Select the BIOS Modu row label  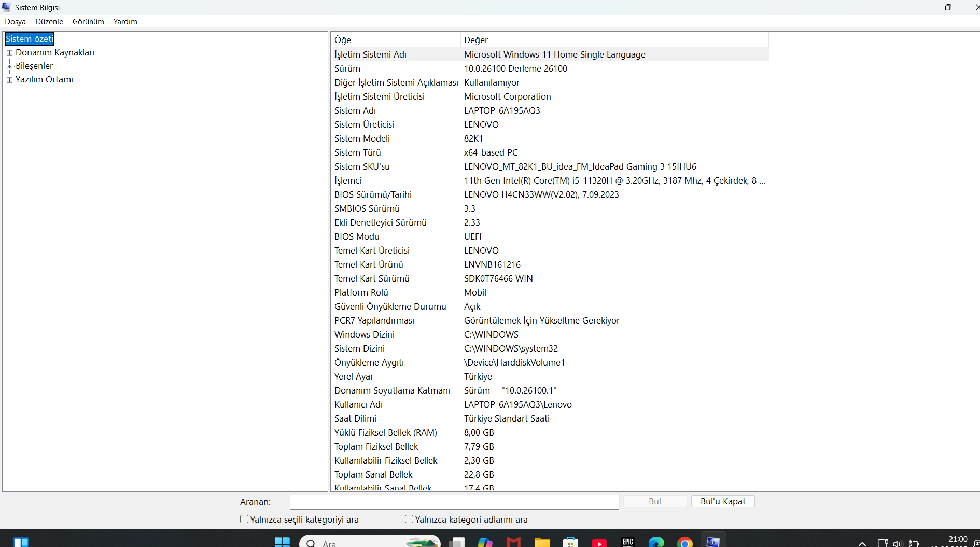tap(357, 236)
